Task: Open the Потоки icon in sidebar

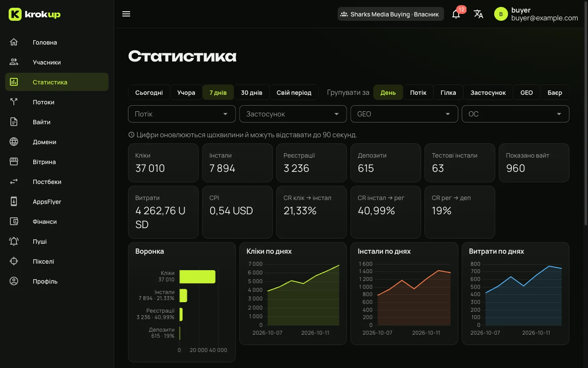Action: tap(14, 102)
